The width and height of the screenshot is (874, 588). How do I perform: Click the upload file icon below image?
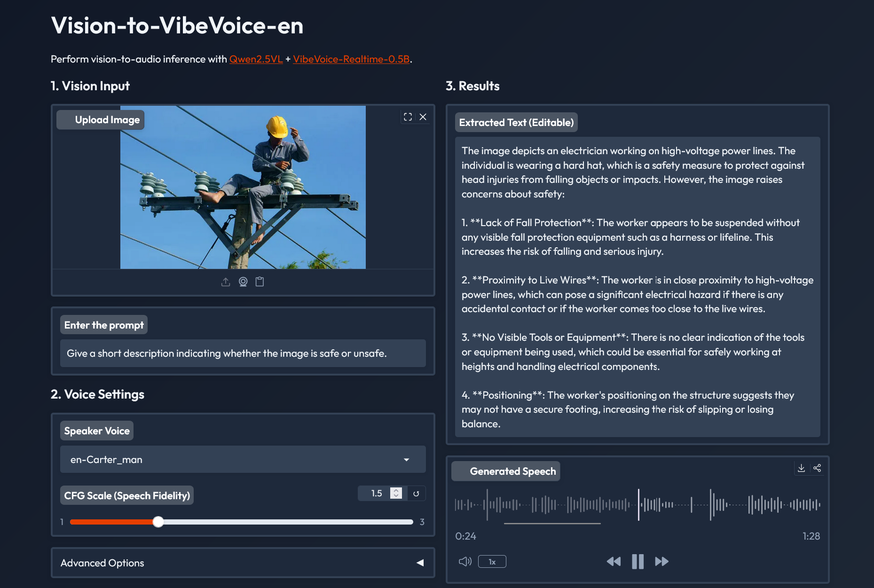point(226,282)
